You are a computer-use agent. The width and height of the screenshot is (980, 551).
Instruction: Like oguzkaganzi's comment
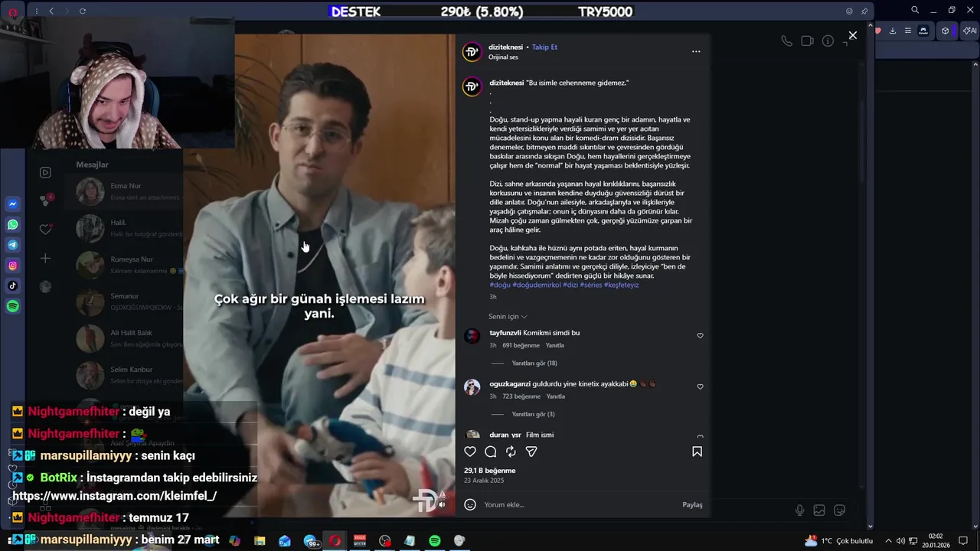(x=700, y=387)
